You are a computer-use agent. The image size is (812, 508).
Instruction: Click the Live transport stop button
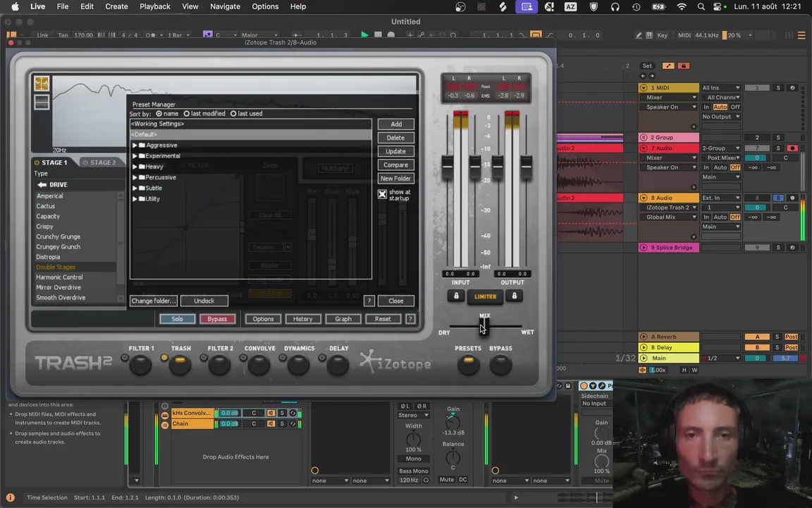(378, 35)
